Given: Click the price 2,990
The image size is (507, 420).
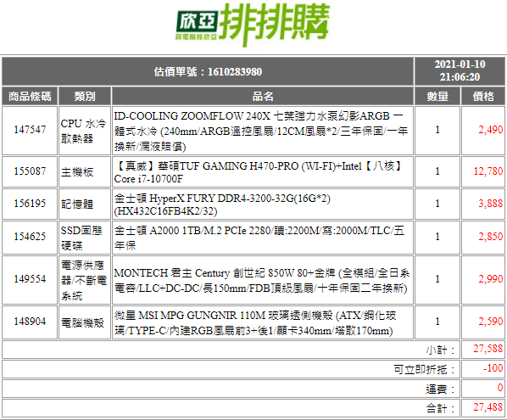Looking at the screenshot, I should (490, 279).
